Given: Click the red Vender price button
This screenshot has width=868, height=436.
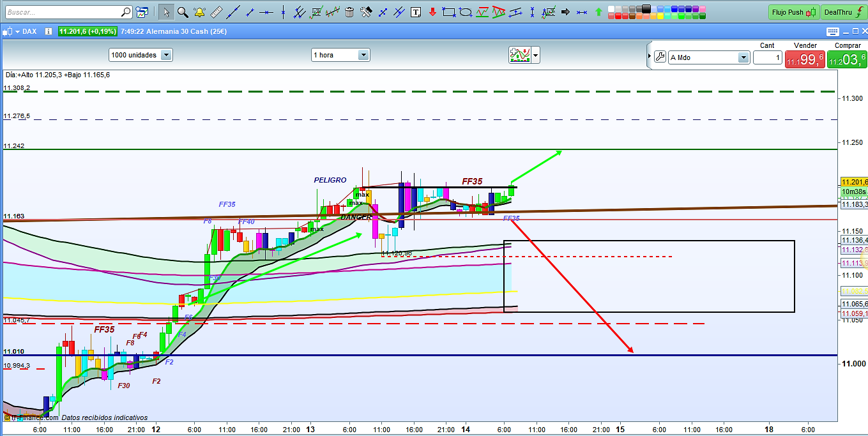Looking at the screenshot, I should 805,59.
